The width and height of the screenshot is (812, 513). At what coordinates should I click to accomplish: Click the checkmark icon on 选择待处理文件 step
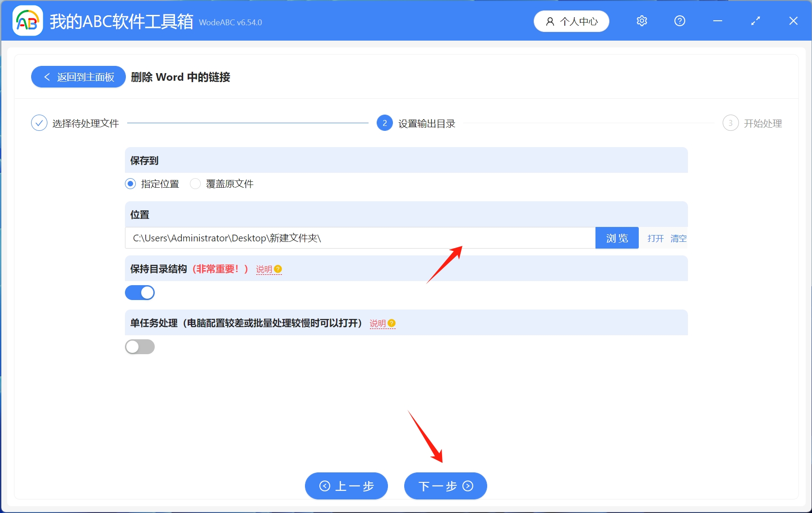pyautogui.click(x=39, y=123)
